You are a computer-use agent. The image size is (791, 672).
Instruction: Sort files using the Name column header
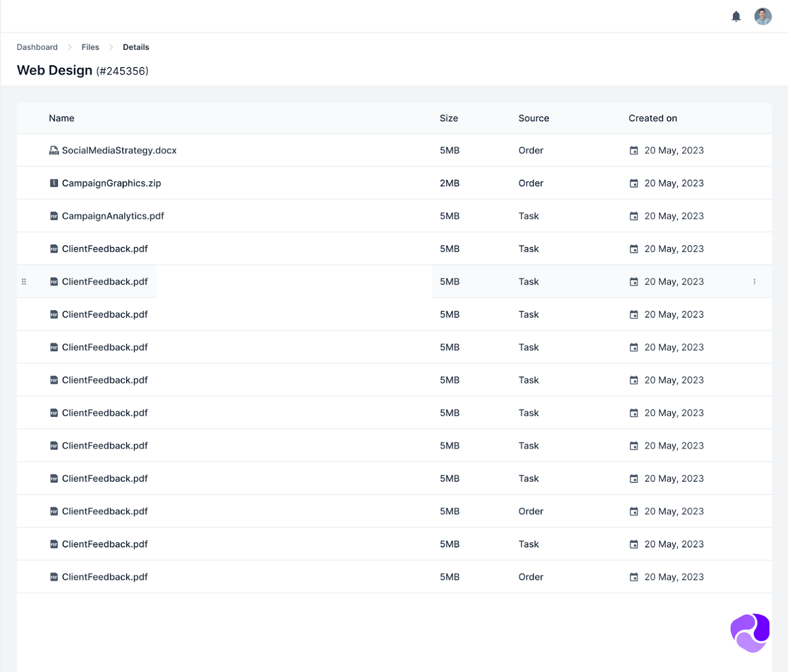(61, 118)
